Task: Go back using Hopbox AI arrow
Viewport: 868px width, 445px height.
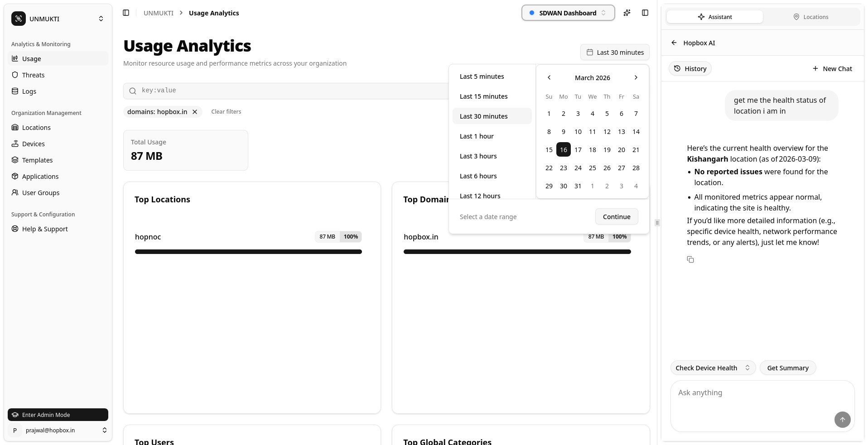Action: (x=674, y=43)
